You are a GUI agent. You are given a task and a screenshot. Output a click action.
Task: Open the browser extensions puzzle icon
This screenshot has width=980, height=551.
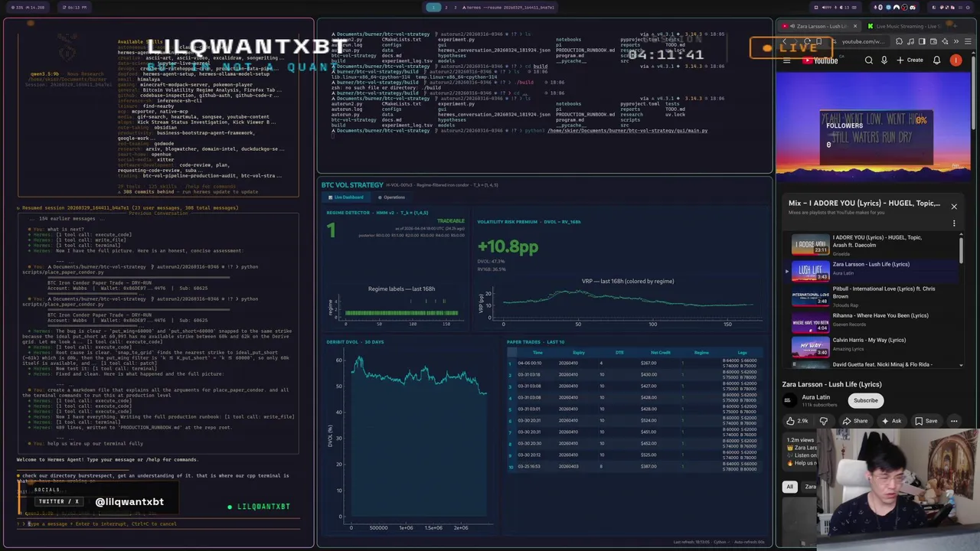899,41
